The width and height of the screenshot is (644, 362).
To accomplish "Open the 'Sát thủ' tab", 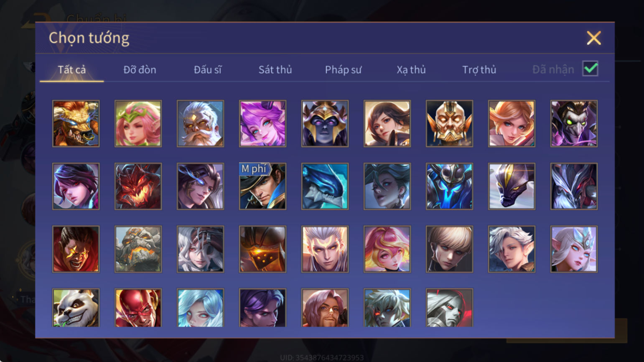I will point(275,69).
